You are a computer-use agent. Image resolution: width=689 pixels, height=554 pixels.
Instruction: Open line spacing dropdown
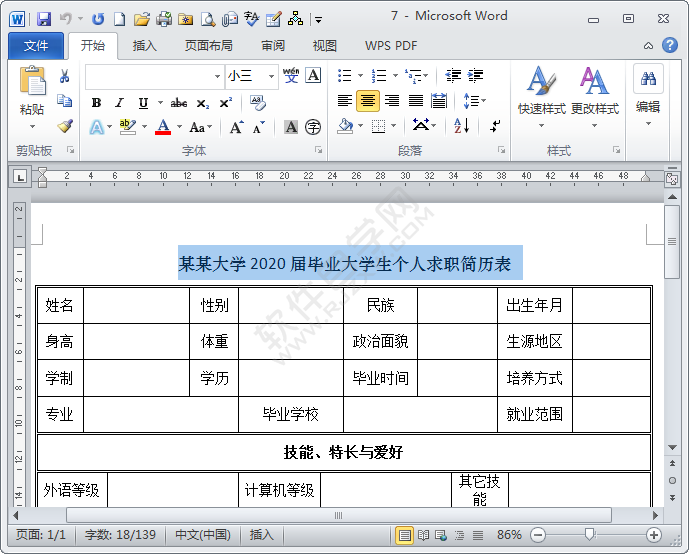[475, 101]
